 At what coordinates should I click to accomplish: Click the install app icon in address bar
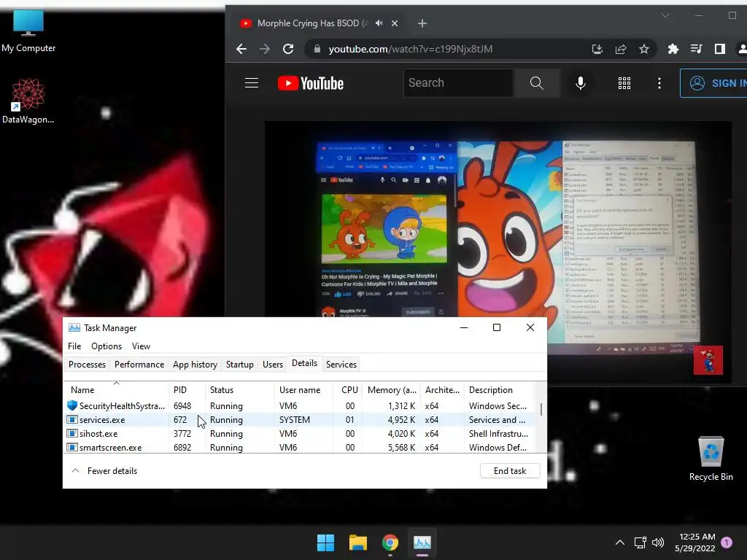[x=597, y=49]
